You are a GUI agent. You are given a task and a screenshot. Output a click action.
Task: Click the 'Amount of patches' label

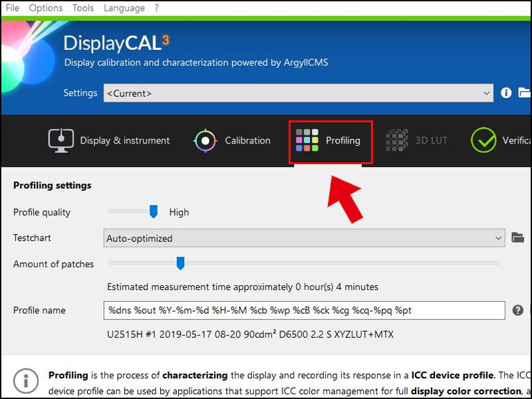click(x=53, y=264)
